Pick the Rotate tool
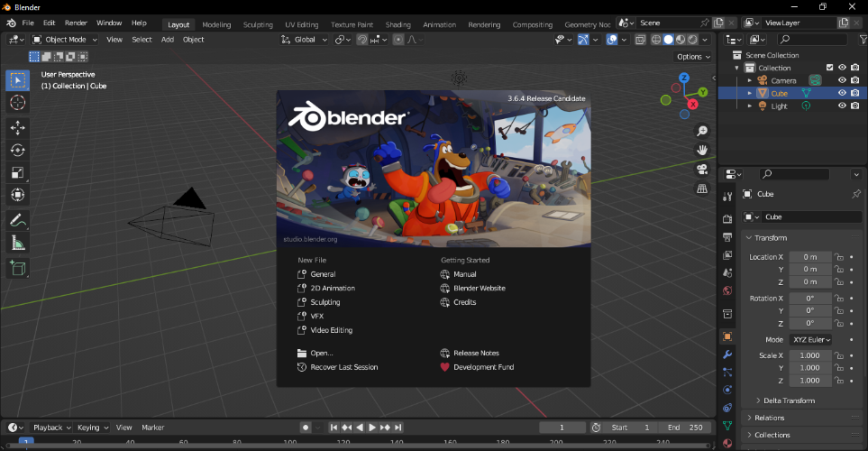 pos(17,150)
